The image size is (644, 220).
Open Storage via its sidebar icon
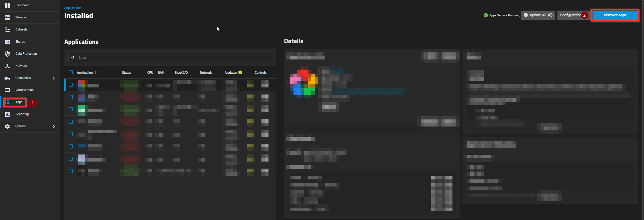pyautogui.click(x=7, y=17)
